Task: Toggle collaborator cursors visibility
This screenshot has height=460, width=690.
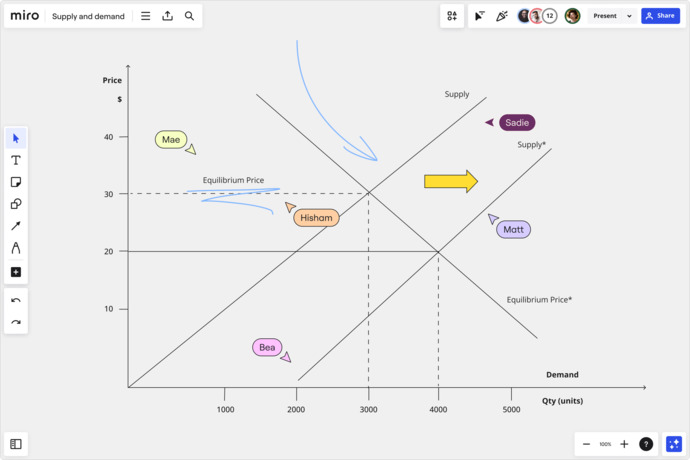Action: tap(480, 16)
